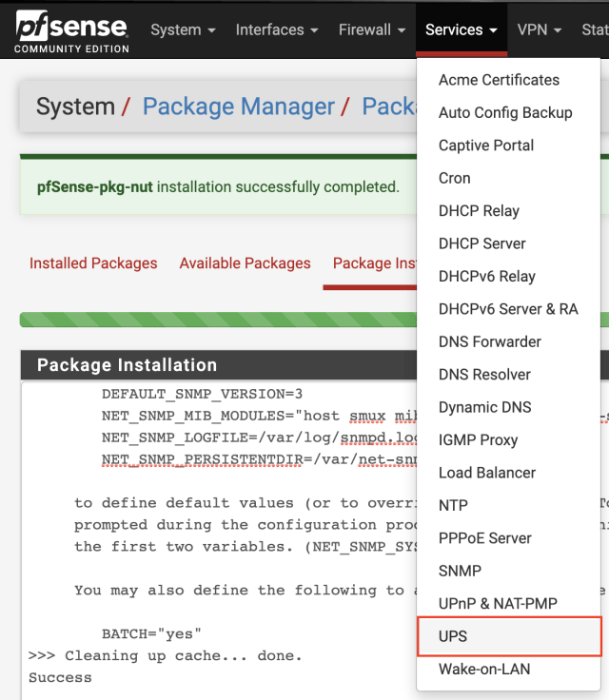Select UPS from Services menu

(509, 636)
